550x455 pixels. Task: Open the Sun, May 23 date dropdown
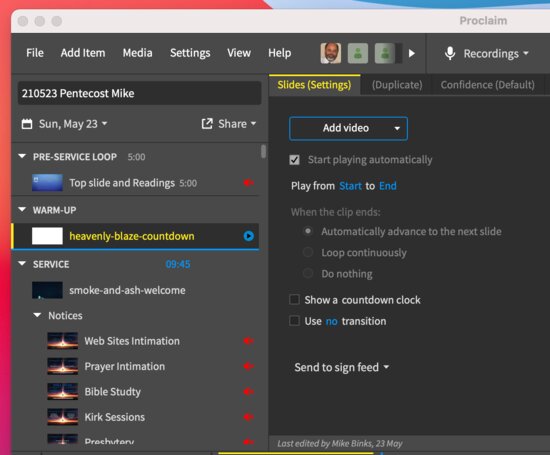point(73,124)
